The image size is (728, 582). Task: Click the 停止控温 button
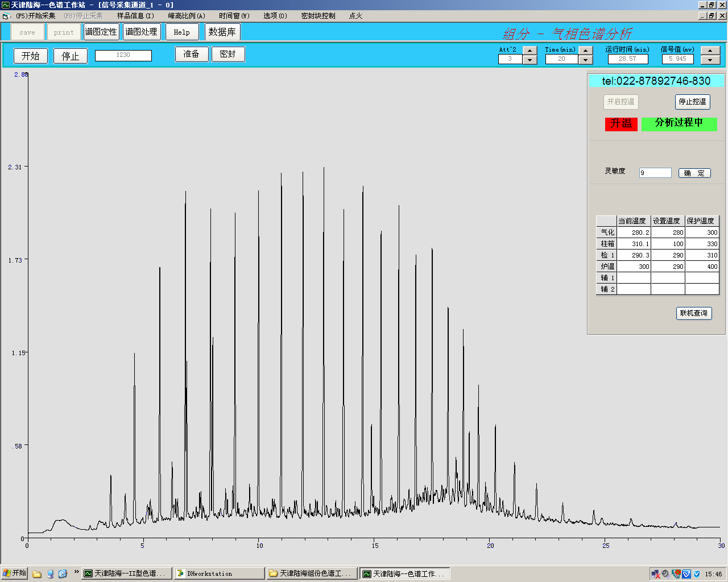(692, 102)
